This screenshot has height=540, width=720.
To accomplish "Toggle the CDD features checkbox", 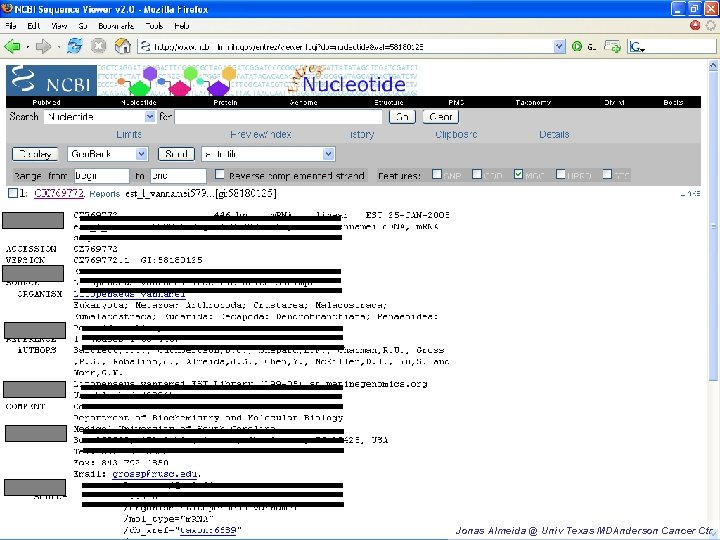I will [477, 174].
